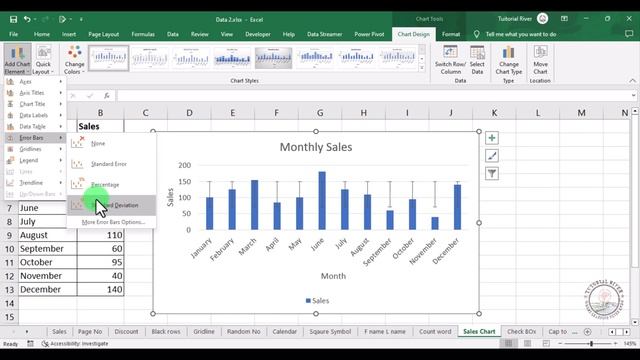Expand the Axes submenu
This screenshot has width=640, height=360.
point(35,82)
